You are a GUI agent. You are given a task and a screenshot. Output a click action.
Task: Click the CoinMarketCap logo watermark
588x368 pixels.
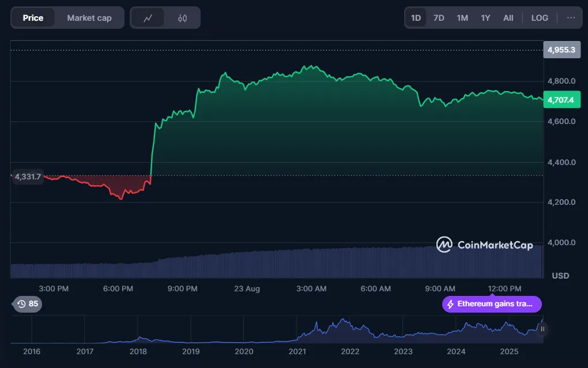click(484, 245)
